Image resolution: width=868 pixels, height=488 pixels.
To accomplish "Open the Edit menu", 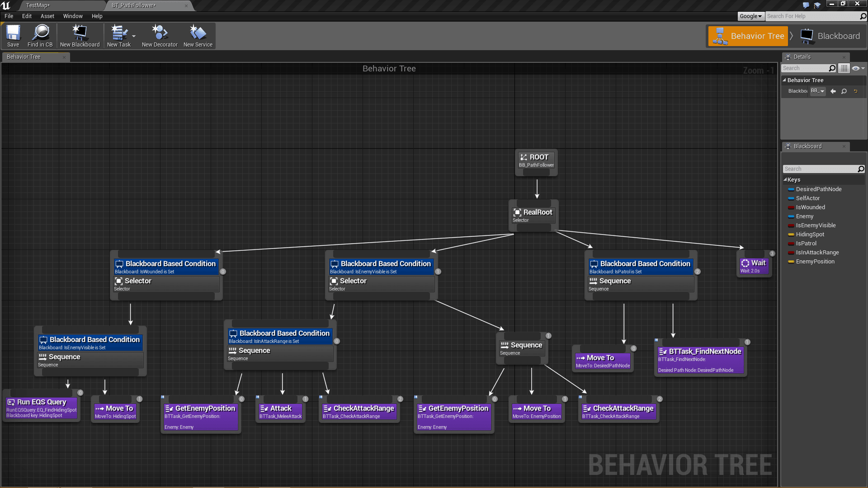I will [27, 16].
